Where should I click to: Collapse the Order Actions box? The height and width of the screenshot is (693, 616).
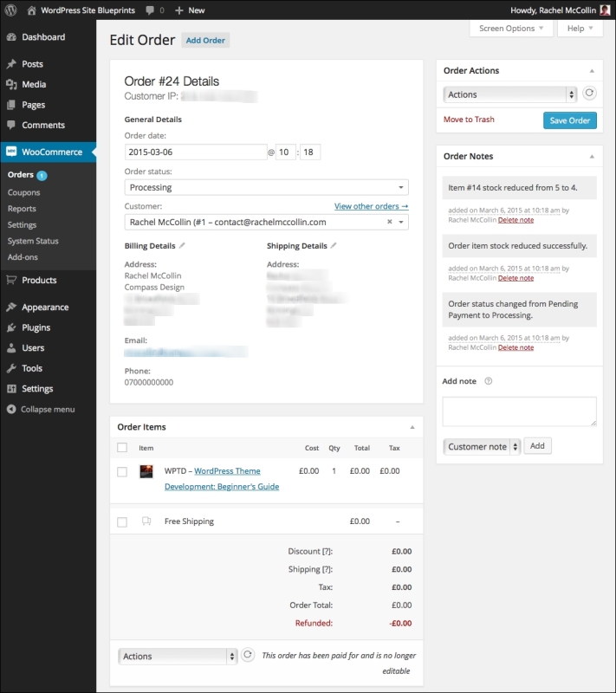[592, 71]
